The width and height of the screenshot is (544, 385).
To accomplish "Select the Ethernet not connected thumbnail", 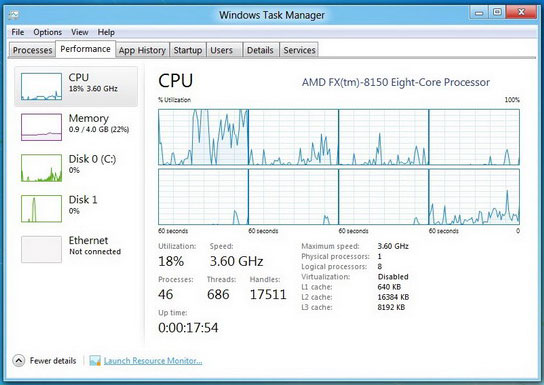I will coord(41,249).
